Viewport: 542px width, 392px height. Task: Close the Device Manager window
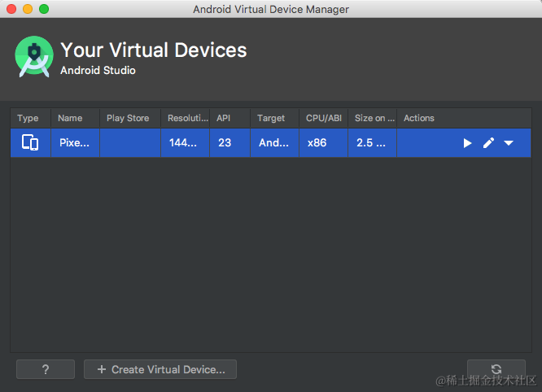coord(11,9)
